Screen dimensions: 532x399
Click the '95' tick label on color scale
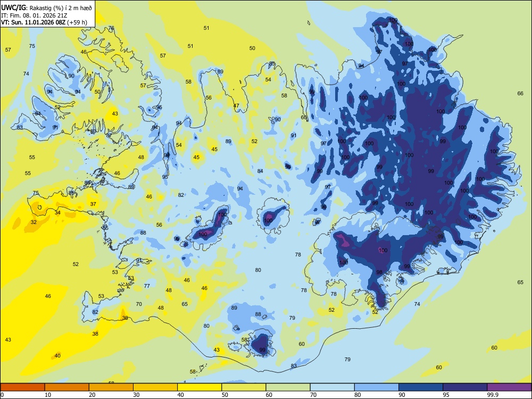click(446, 395)
